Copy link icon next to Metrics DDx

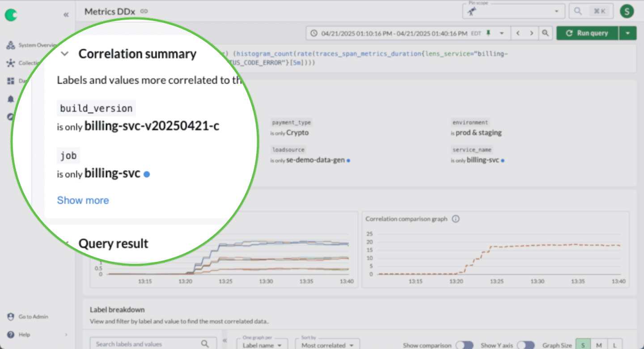point(144,12)
